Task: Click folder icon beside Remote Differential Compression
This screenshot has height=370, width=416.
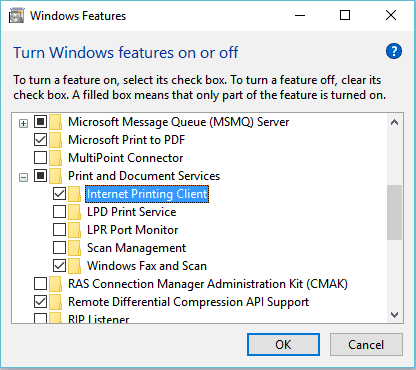Action: 55,302
